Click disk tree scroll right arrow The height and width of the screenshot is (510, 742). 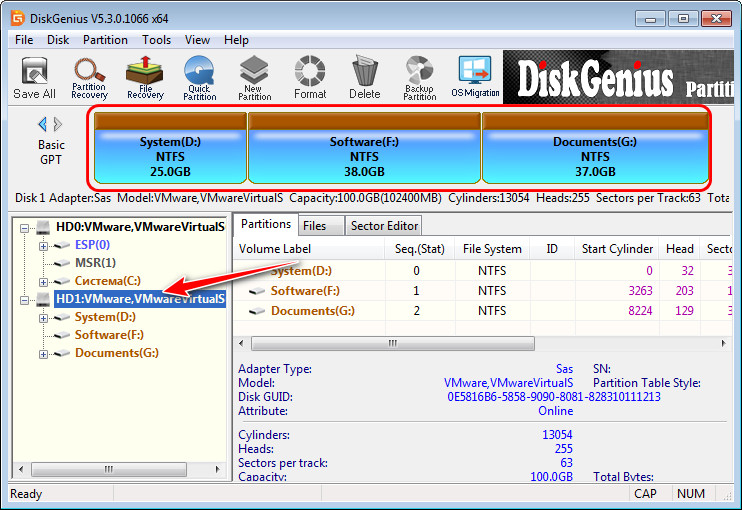pos(217,469)
